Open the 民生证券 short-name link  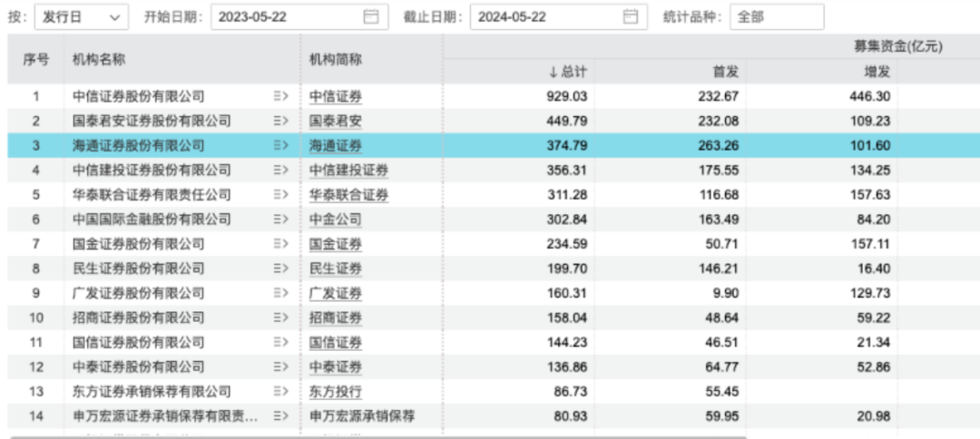coord(336,269)
